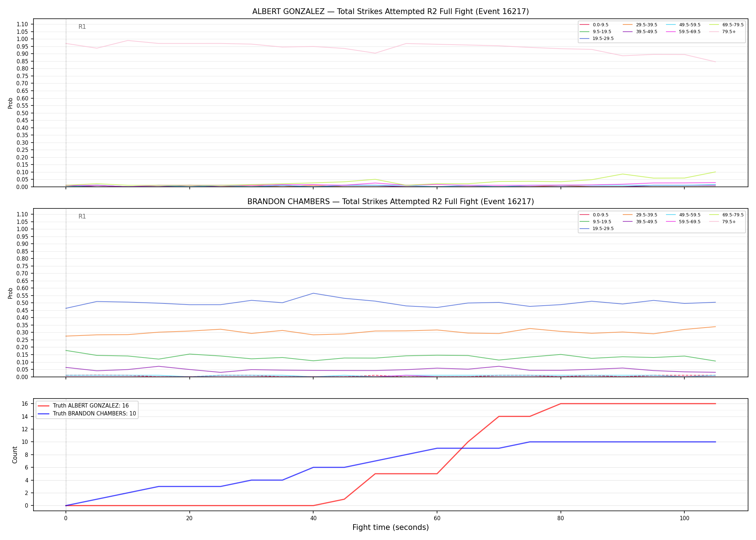Select 9.5-19.5 legend entry in Chambers chart
The width and height of the screenshot is (756, 540).
click(x=595, y=222)
